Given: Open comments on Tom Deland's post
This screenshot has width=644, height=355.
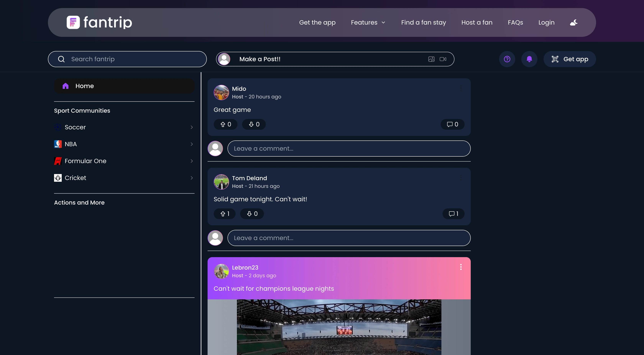Looking at the screenshot, I should [453, 214].
